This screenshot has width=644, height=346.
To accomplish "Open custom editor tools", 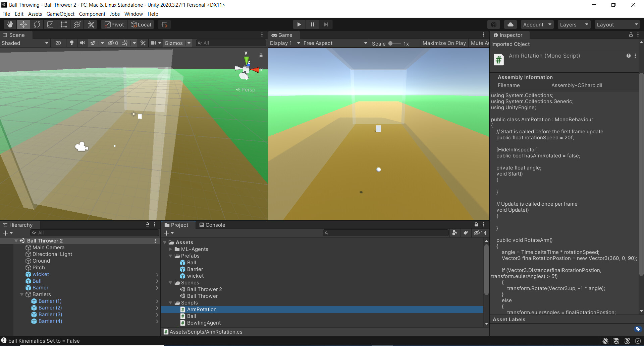I will (91, 24).
